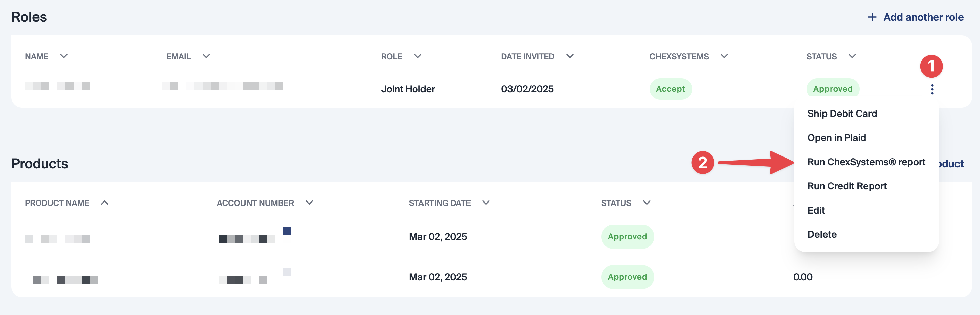
Task: Choose Open in Plaid menu option
Action: (x=837, y=138)
